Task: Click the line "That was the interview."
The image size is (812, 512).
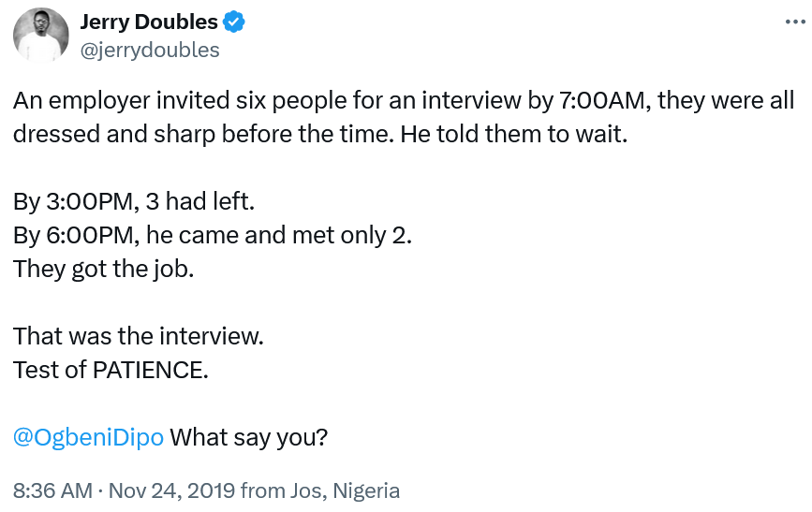Action: click(x=139, y=337)
